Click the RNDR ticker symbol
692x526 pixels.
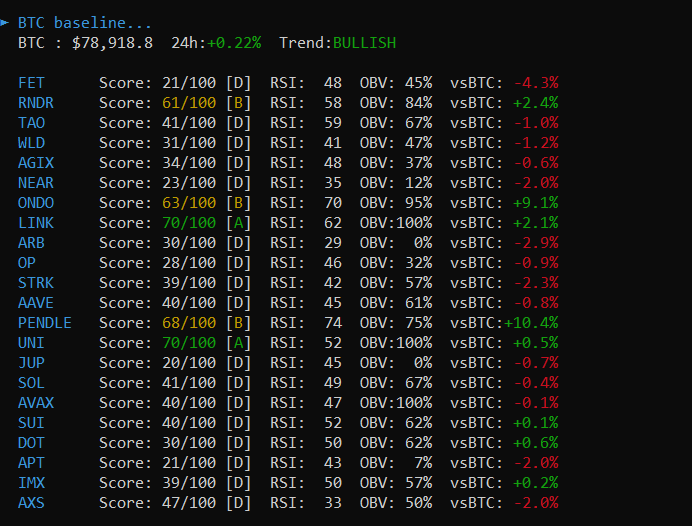click(x=36, y=103)
